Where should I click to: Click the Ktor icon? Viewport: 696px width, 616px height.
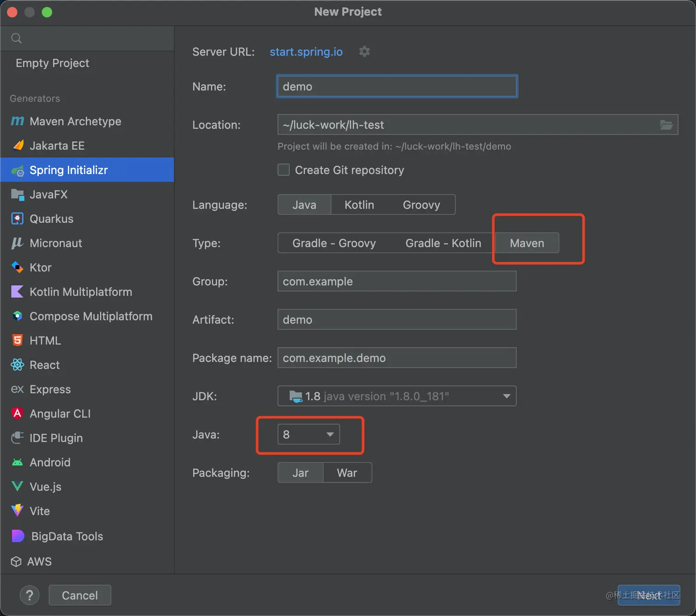click(17, 267)
